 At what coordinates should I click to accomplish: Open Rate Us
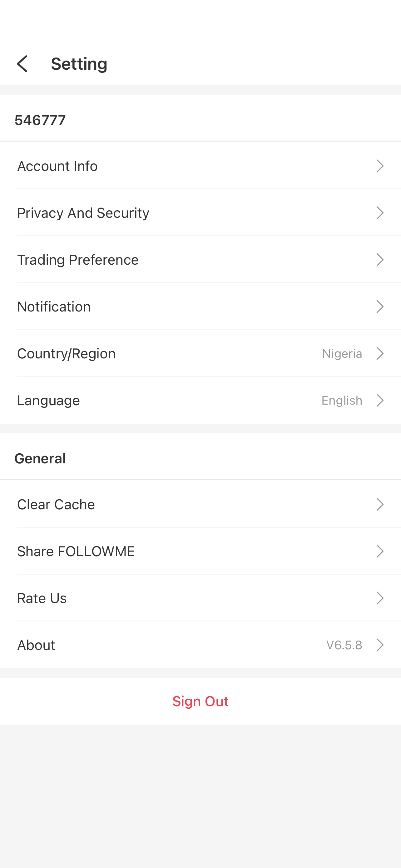click(200, 598)
